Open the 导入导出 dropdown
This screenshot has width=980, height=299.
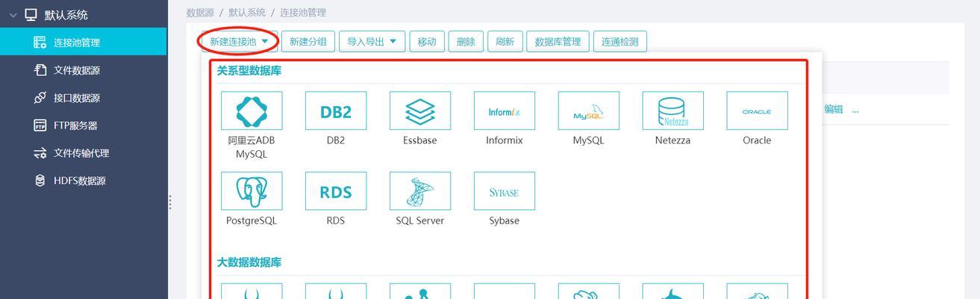click(x=372, y=42)
